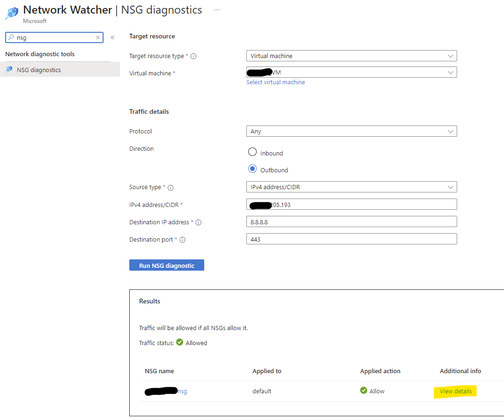
Task: Click the Network Watcher logo icon
Action: [12, 13]
